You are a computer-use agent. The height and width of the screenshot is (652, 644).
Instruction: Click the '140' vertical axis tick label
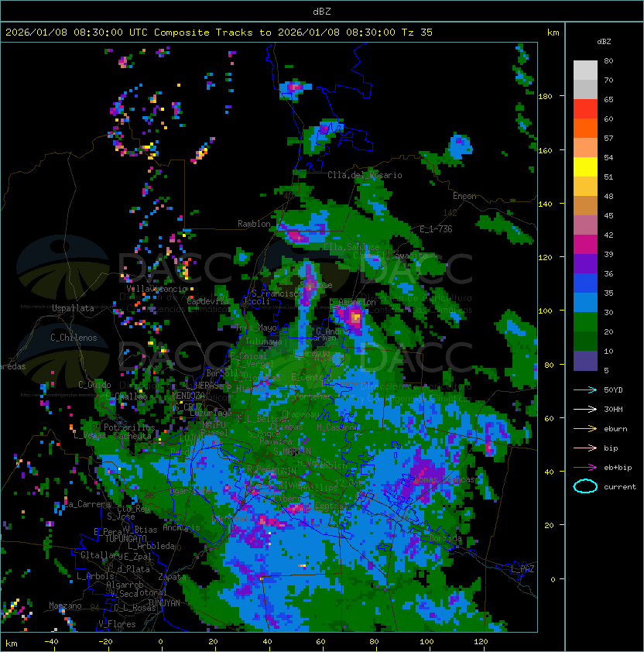coord(545,204)
